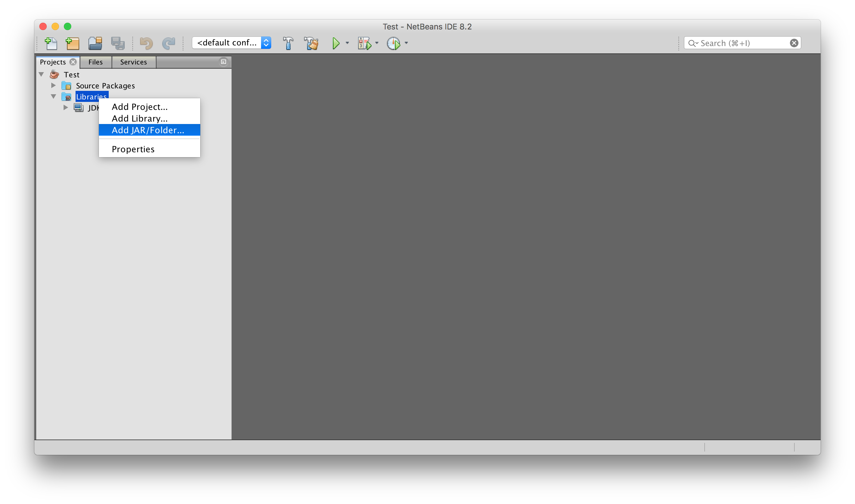Switch to the Files tab
Image resolution: width=855 pixels, height=504 pixels.
[x=96, y=62]
